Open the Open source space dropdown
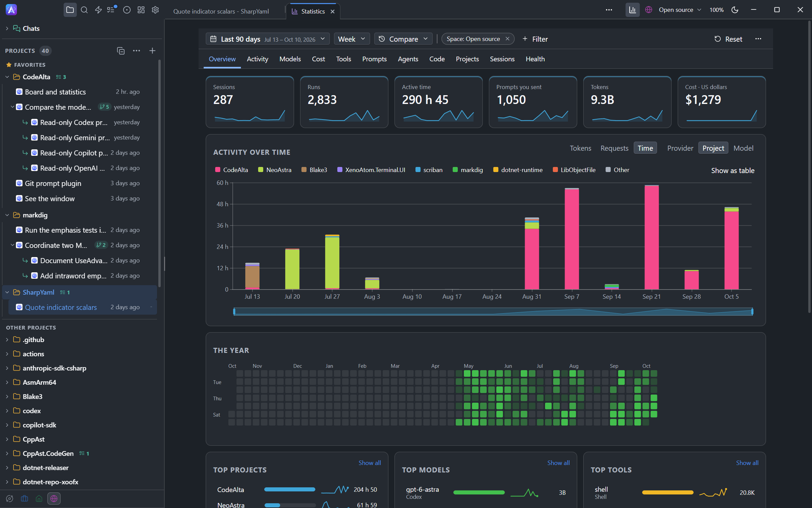This screenshot has width=812, height=508. [679, 10]
